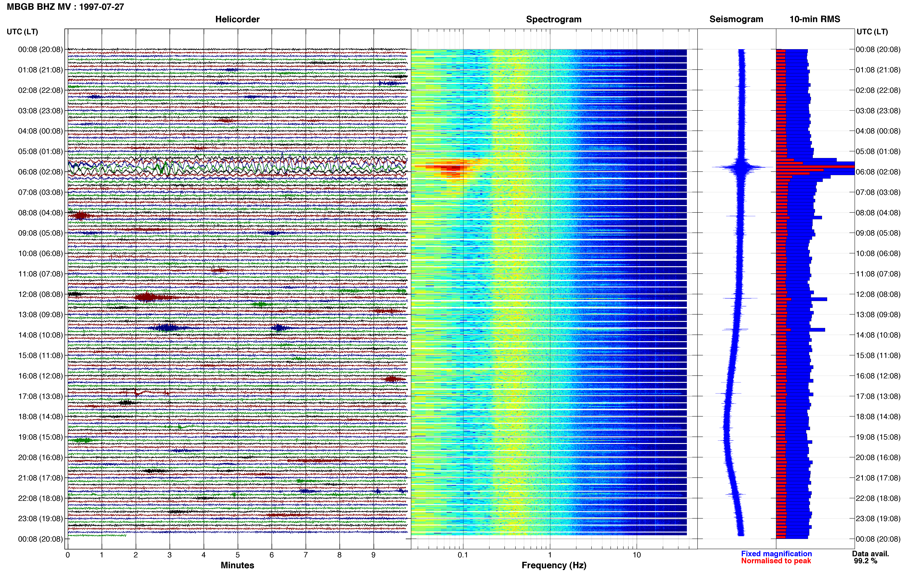The image size is (924, 578).
Task: Click left time label '02:08 (22:08)'
Action: [x=41, y=90]
